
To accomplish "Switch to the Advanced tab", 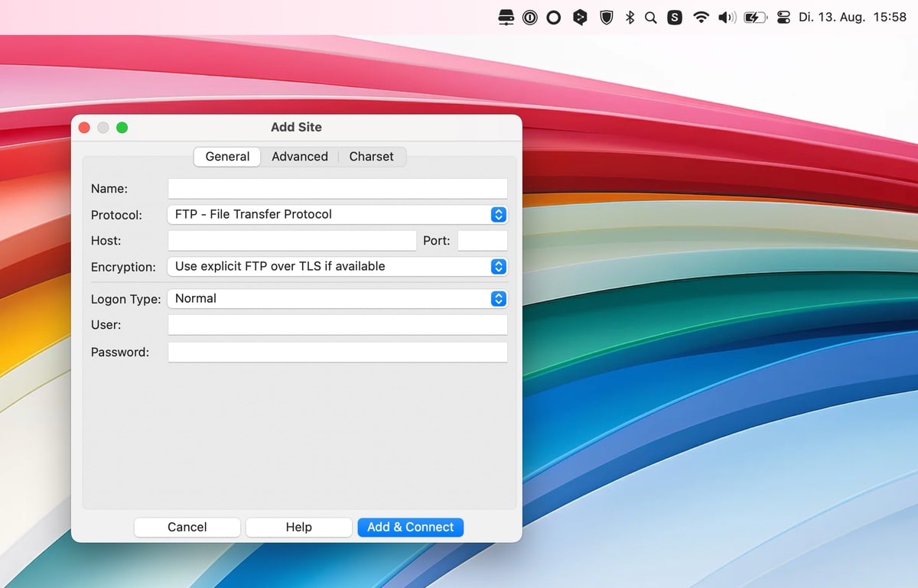I will [299, 157].
